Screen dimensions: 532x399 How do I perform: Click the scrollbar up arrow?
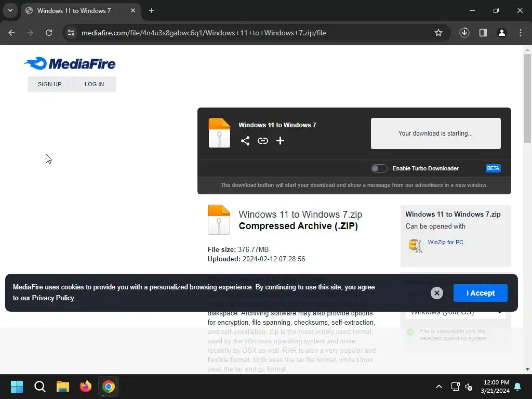coord(527,50)
